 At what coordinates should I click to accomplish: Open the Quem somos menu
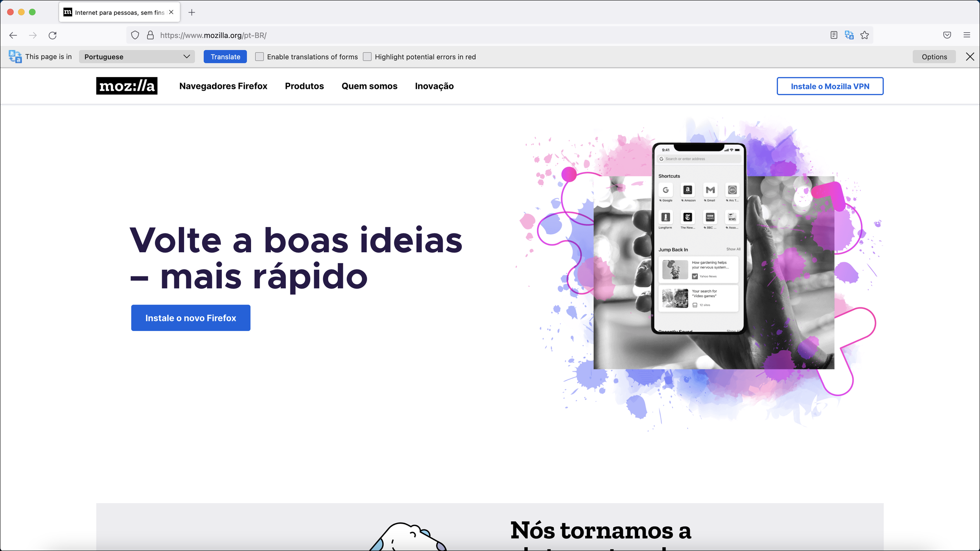[370, 86]
